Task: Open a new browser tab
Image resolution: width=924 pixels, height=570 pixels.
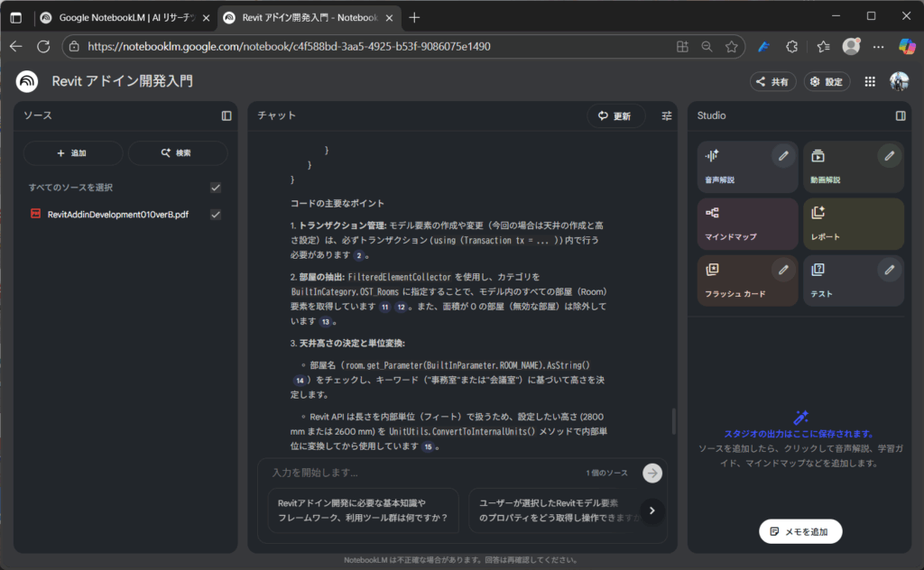Action: pyautogui.click(x=414, y=17)
